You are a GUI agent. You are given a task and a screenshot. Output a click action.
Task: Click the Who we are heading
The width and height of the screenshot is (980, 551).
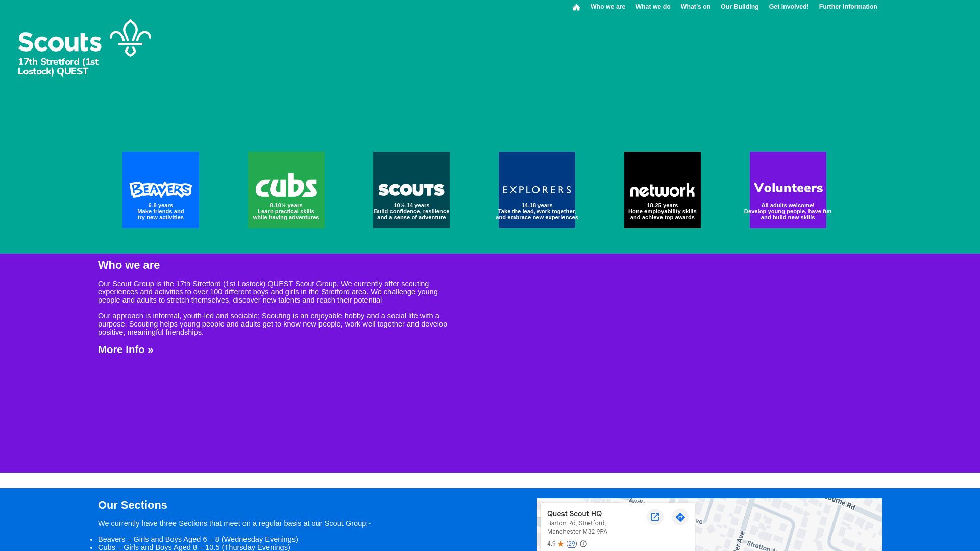[129, 265]
